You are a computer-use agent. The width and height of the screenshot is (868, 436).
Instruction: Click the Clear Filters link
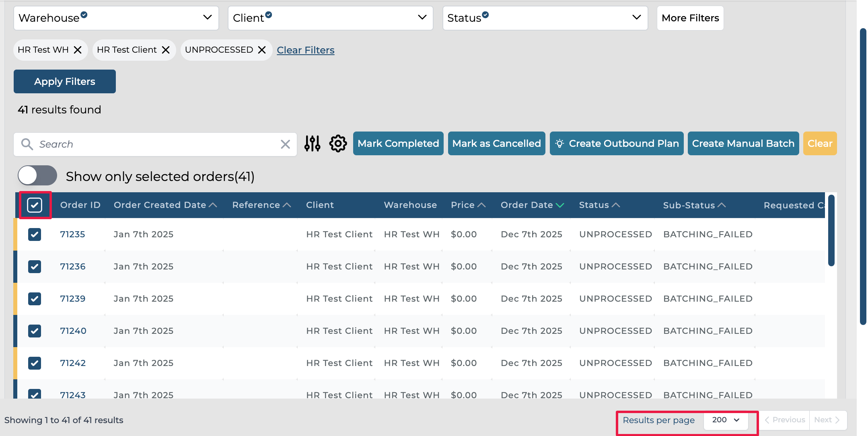[x=305, y=50]
